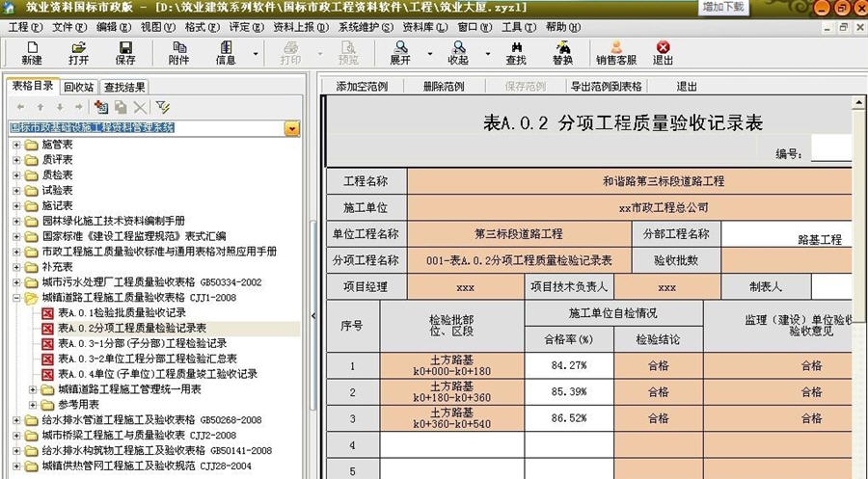Expand the 参考用表 subfolder
868x479 pixels.
coord(33,406)
